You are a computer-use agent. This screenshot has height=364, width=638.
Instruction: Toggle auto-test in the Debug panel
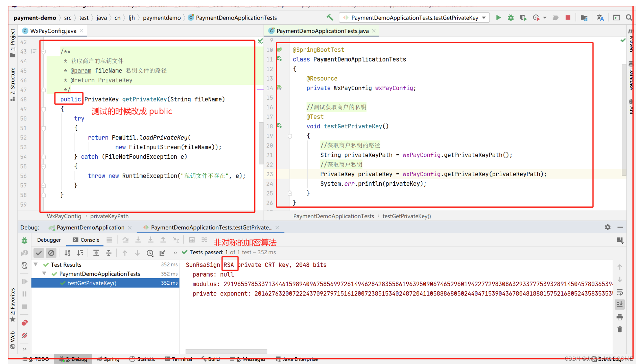24,265
